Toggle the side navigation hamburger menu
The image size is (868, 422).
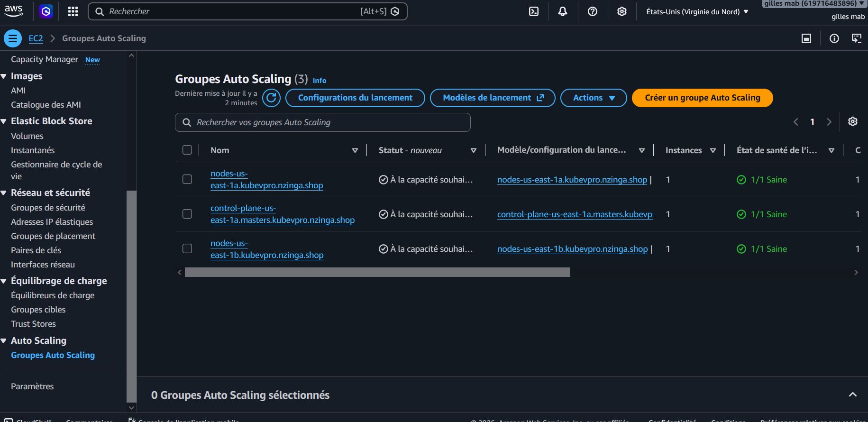tap(13, 38)
